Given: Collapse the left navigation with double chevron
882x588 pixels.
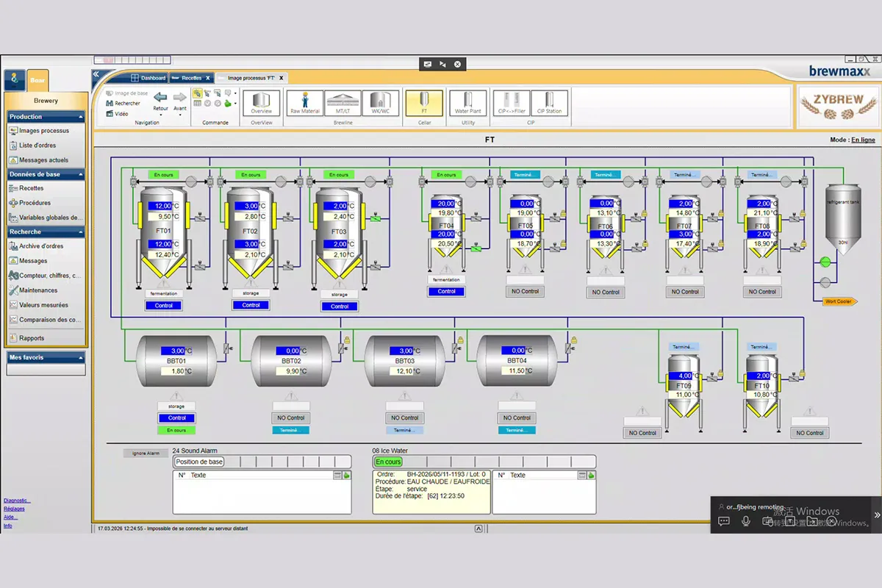Looking at the screenshot, I should click(96, 74).
